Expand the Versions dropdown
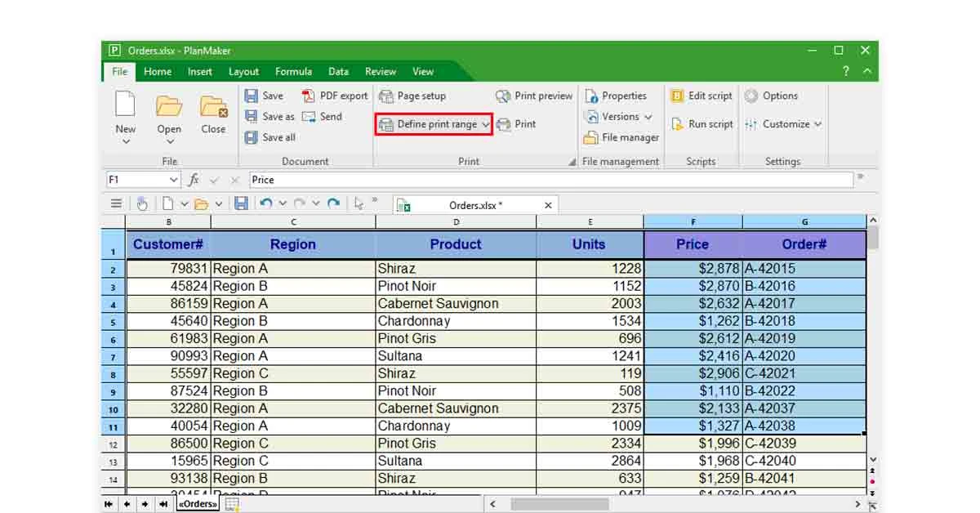 tap(647, 117)
